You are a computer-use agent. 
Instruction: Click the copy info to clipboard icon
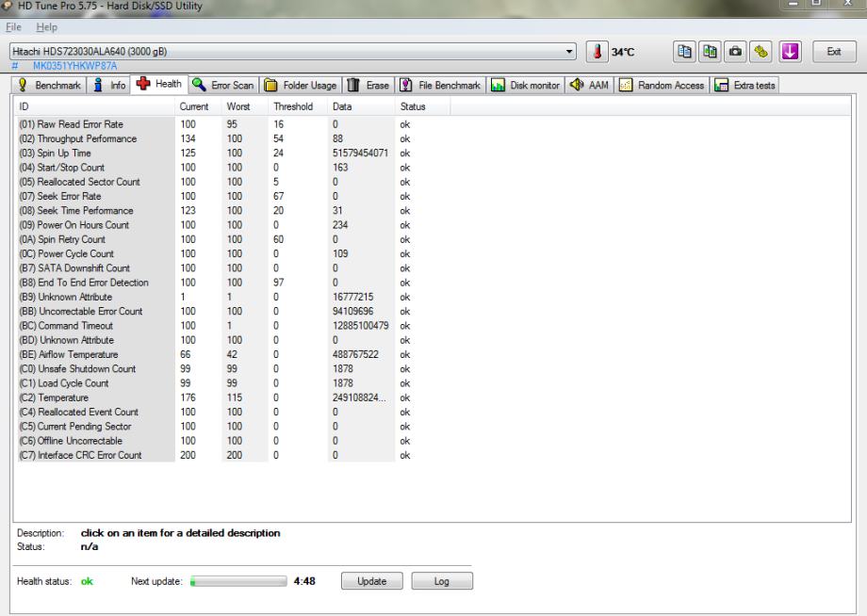684,52
